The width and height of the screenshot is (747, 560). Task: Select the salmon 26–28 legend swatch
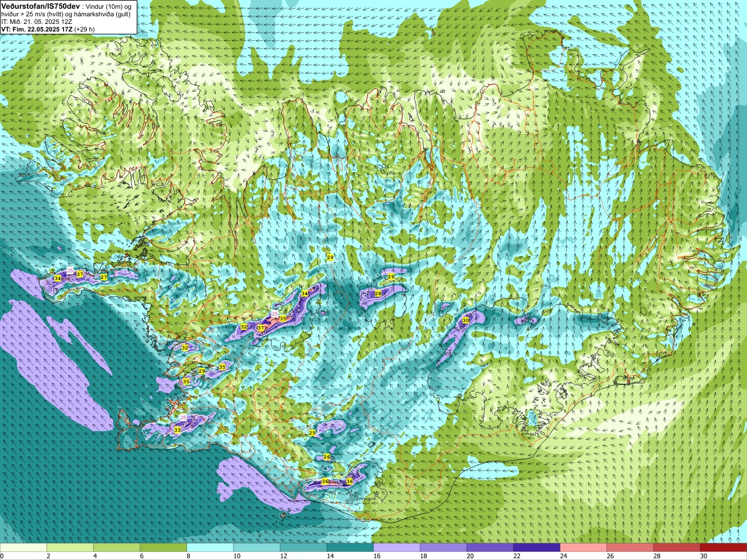pyautogui.click(x=630, y=548)
